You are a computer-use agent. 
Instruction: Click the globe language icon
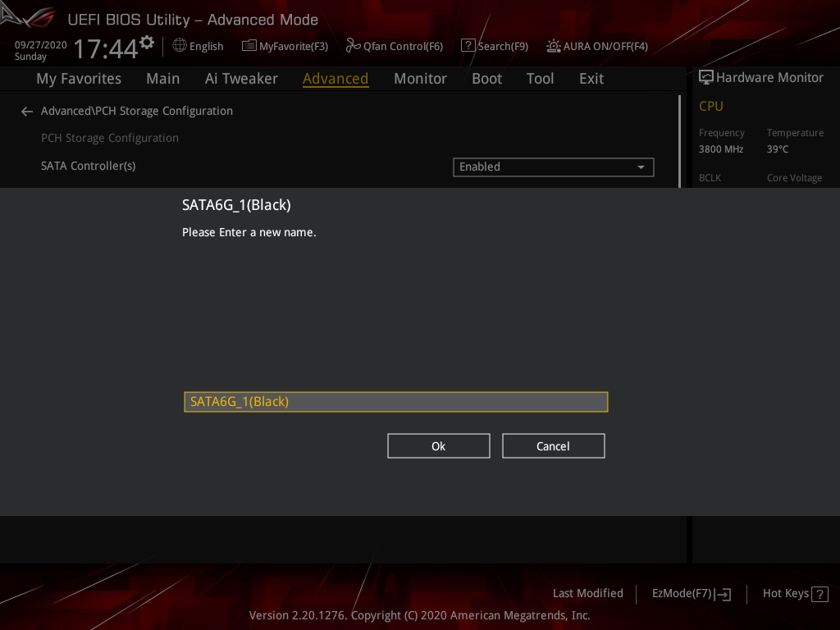point(180,46)
